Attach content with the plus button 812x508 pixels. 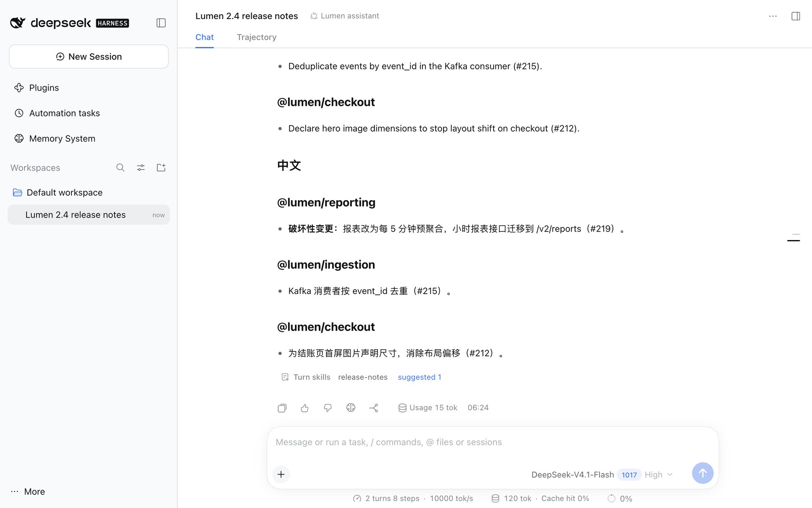(281, 474)
